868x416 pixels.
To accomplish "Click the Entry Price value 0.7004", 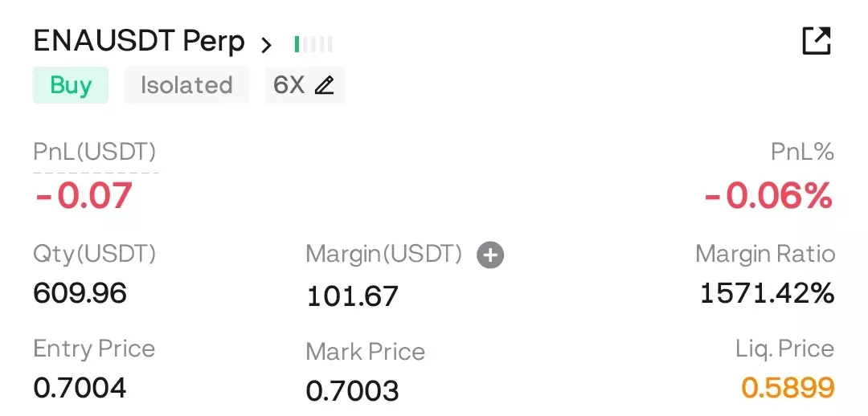I will (x=80, y=387).
